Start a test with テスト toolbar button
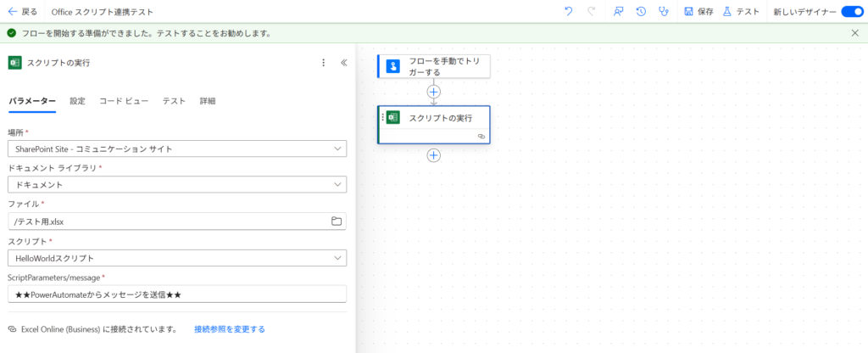 tap(741, 12)
